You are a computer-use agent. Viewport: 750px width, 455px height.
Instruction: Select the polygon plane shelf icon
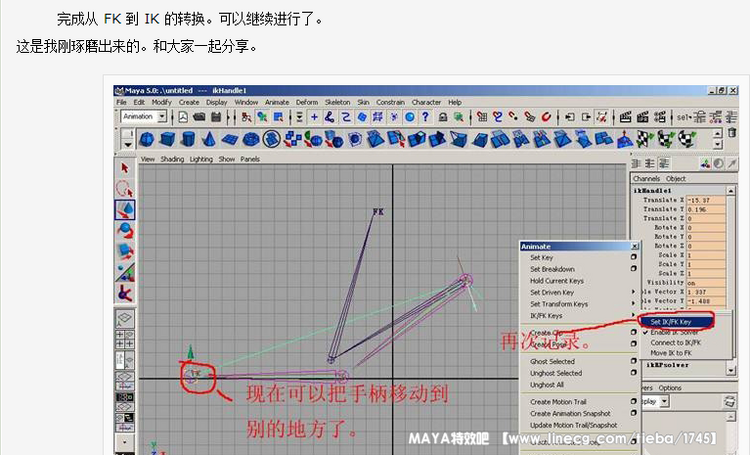[x=230, y=139]
